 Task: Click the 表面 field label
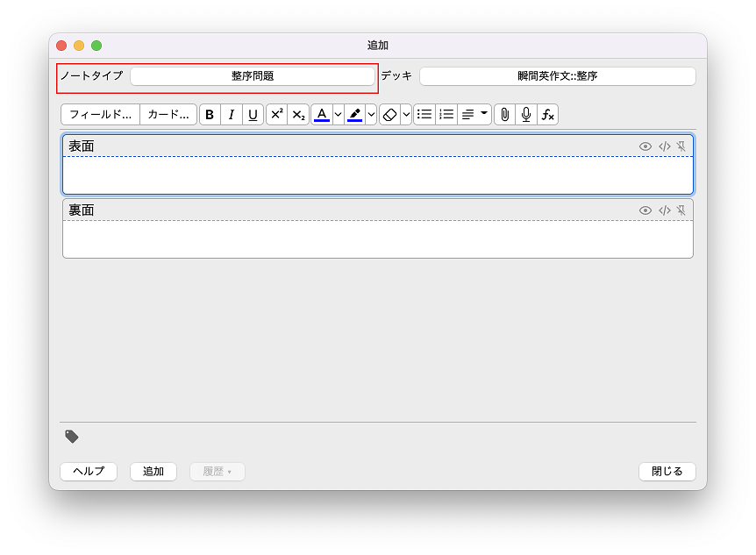[81, 146]
